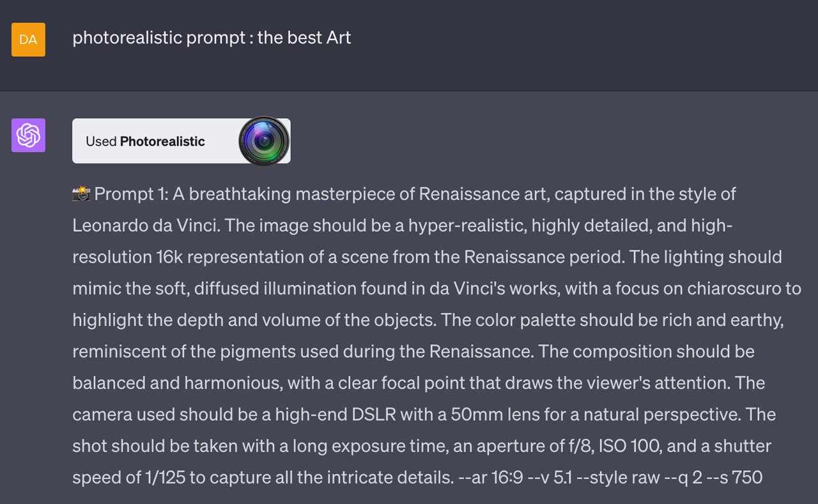Select the message photorealistic prompt : the best Art
The width and height of the screenshot is (818, 504).
pos(211,38)
